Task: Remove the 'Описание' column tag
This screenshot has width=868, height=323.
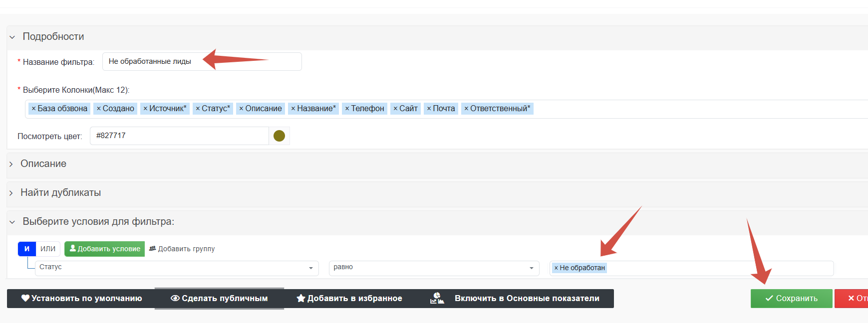Action: (x=241, y=109)
